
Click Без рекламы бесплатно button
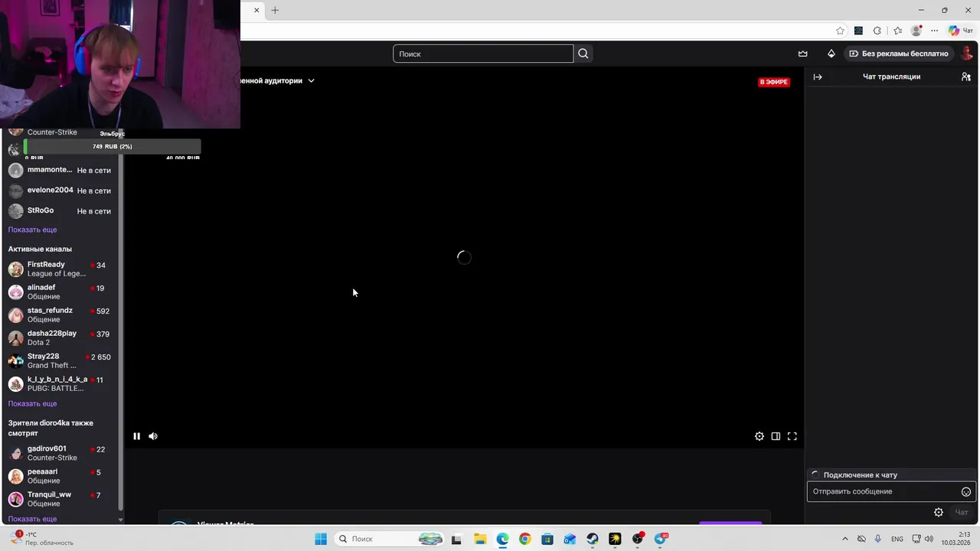(x=899, y=54)
